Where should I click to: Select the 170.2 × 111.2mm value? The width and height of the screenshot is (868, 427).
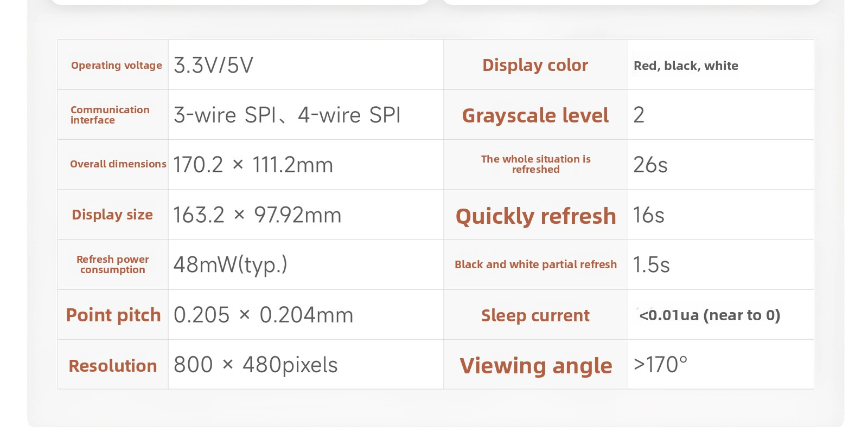(x=253, y=165)
